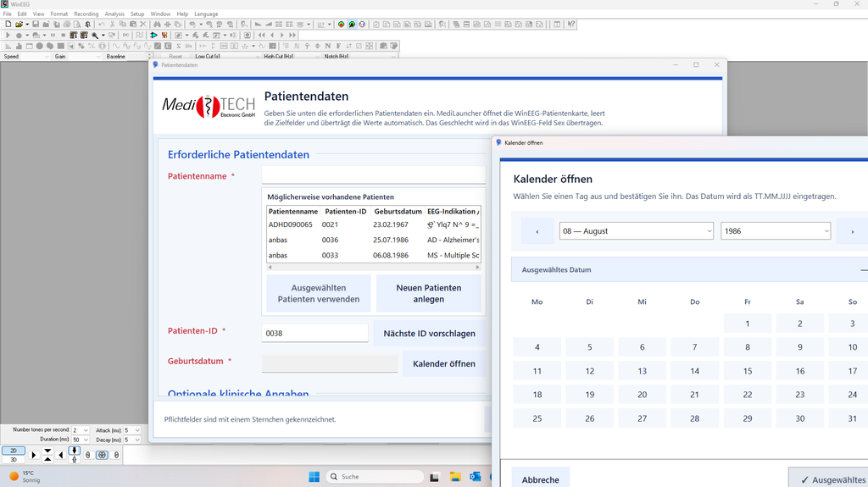Open the Language menu
868x487 pixels.
pyautogui.click(x=206, y=14)
